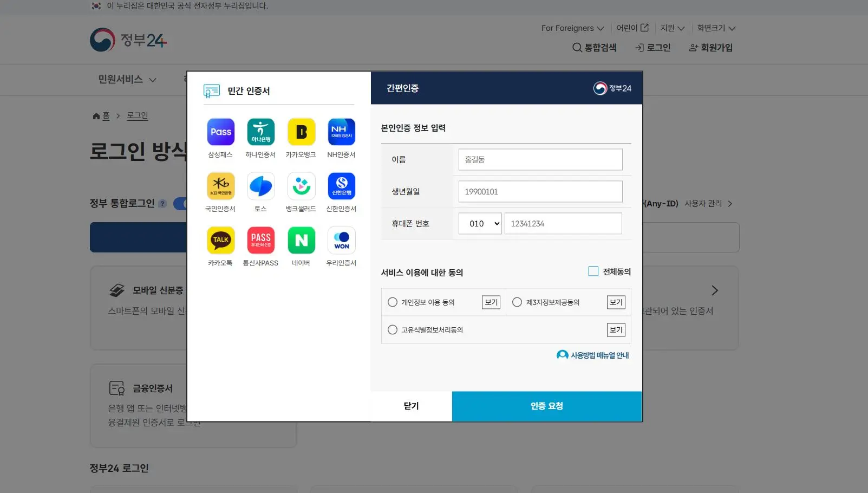Choose the Hana Bank certificate icon

(261, 132)
